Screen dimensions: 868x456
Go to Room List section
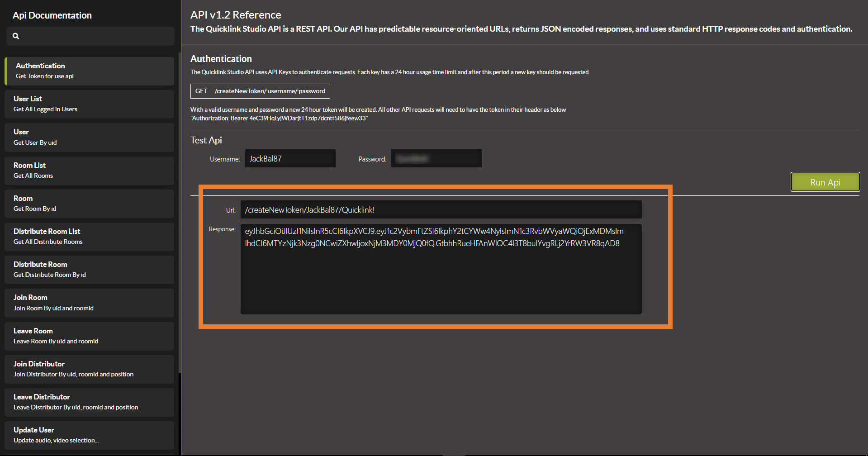click(90, 171)
